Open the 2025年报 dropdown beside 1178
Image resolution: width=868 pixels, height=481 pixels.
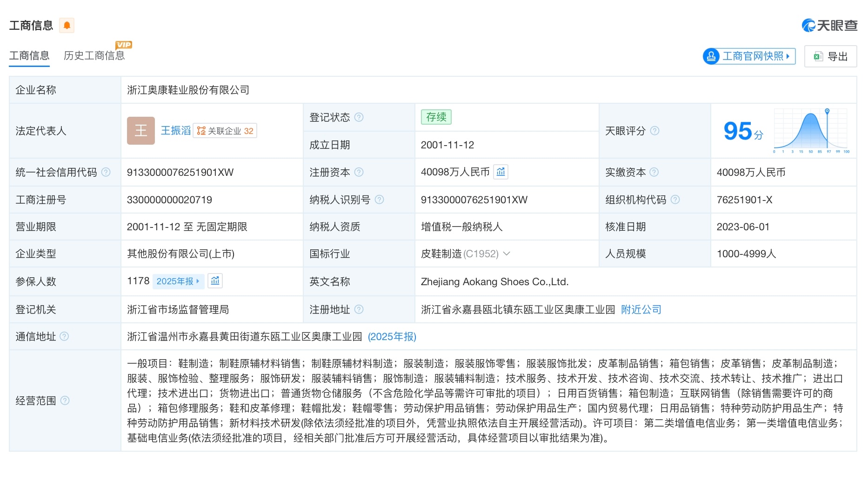point(178,281)
